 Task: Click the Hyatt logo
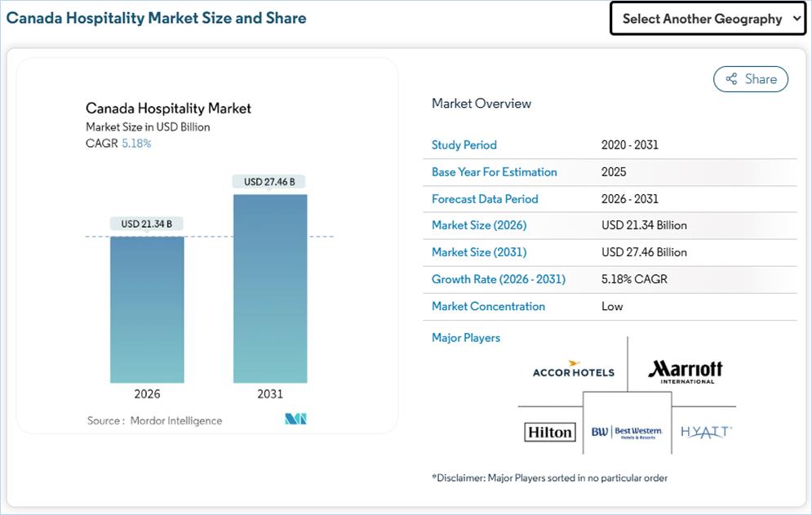click(706, 431)
